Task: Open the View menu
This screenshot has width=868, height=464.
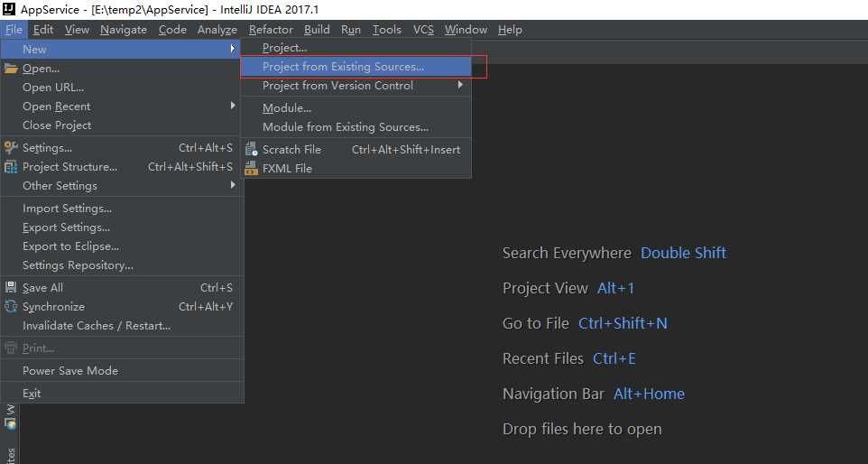Action: point(77,30)
